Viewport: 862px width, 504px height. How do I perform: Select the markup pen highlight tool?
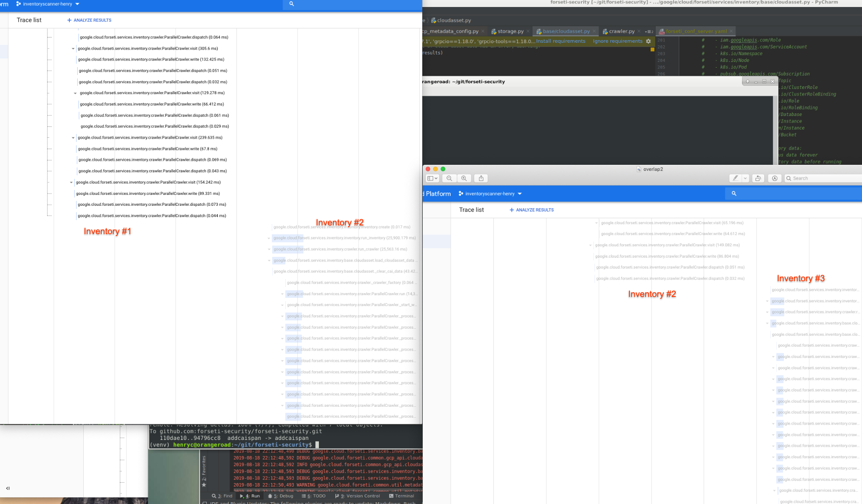pos(735,178)
